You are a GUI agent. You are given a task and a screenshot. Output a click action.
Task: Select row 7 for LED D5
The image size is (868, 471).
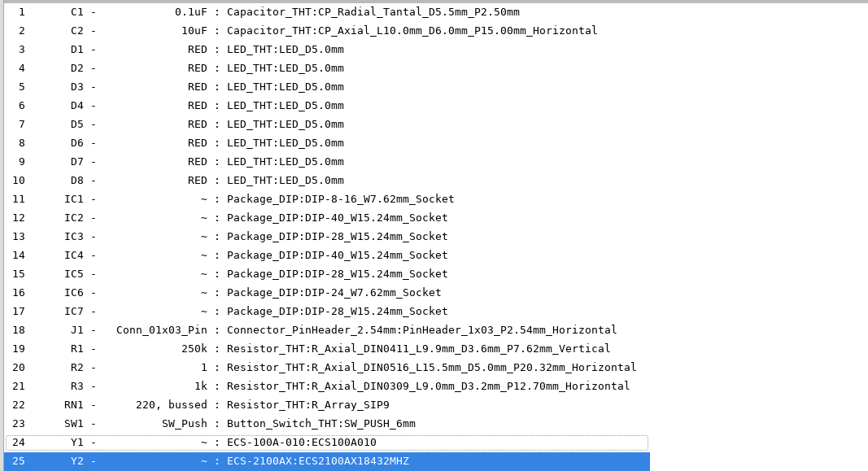click(x=326, y=124)
